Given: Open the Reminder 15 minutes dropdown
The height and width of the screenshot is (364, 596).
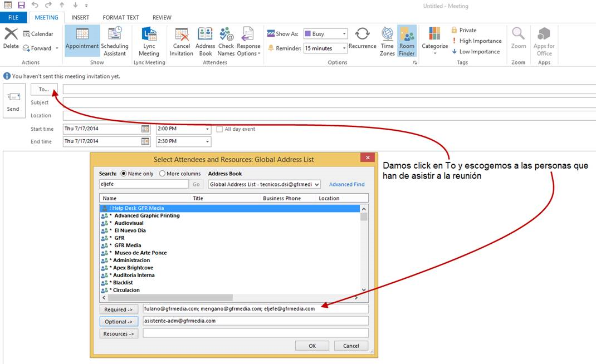Looking at the screenshot, I should tap(344, 48).
